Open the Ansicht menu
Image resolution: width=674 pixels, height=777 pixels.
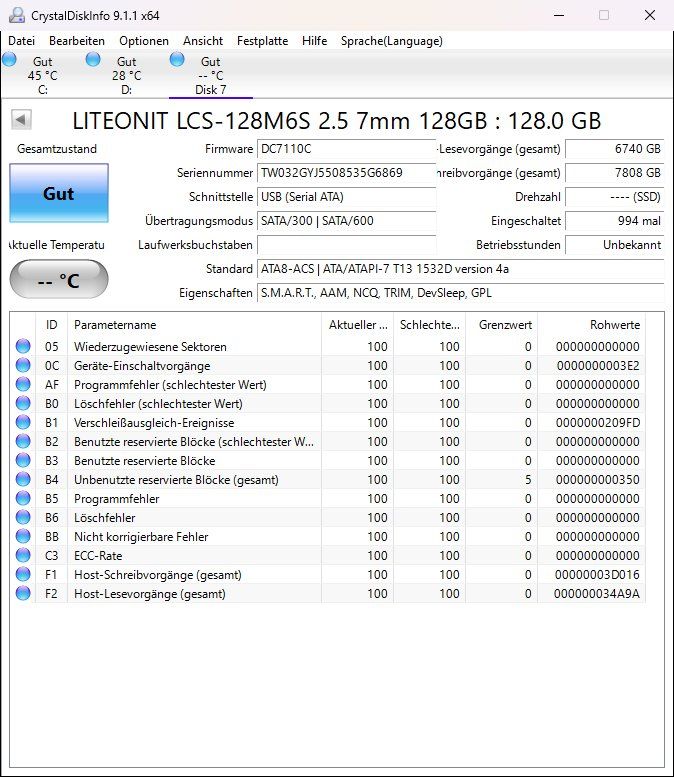coord(203,41)
